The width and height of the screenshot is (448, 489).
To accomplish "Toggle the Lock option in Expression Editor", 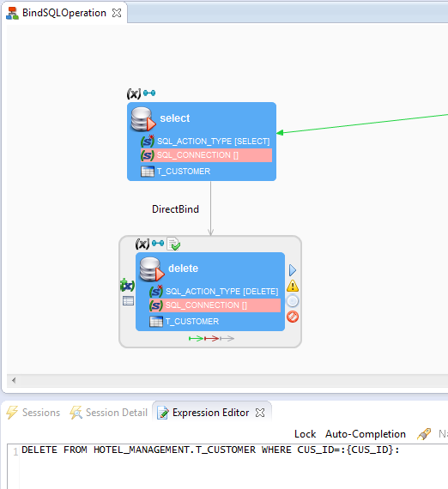I will click(x=306, y=434).
